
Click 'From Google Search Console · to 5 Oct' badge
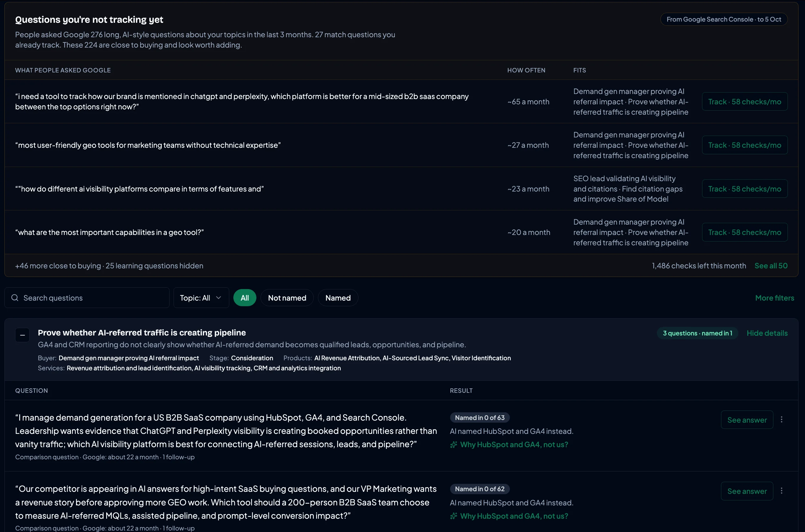[x=724, y=19]
